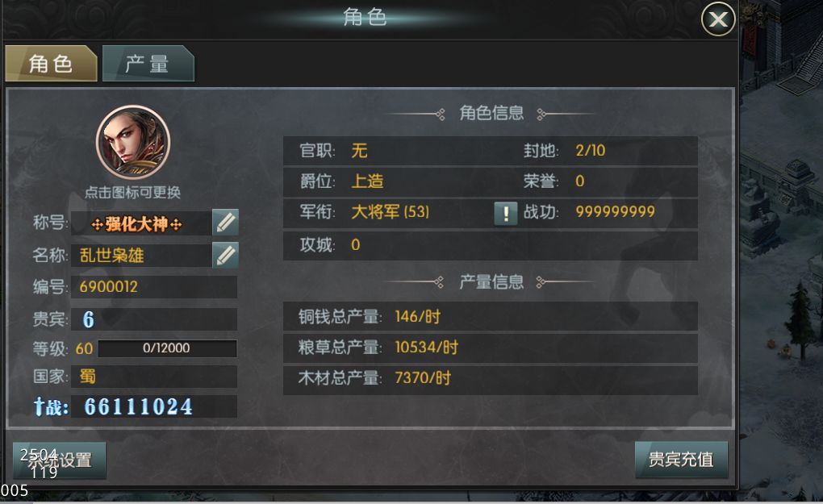Click the 铜钱总产量 146/时 row
823x504 pixels.
491,316
